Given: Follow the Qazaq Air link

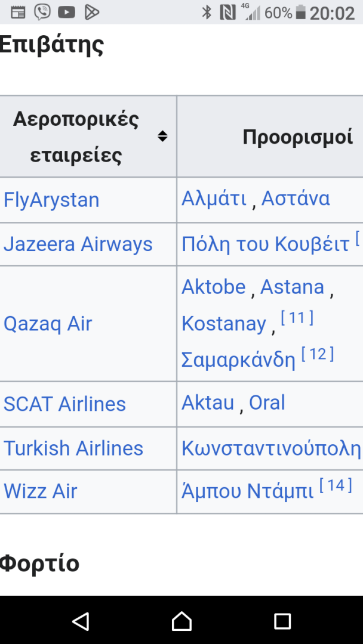Looking at the screenshot, I should pyautogui.click(x=48, y=324).
